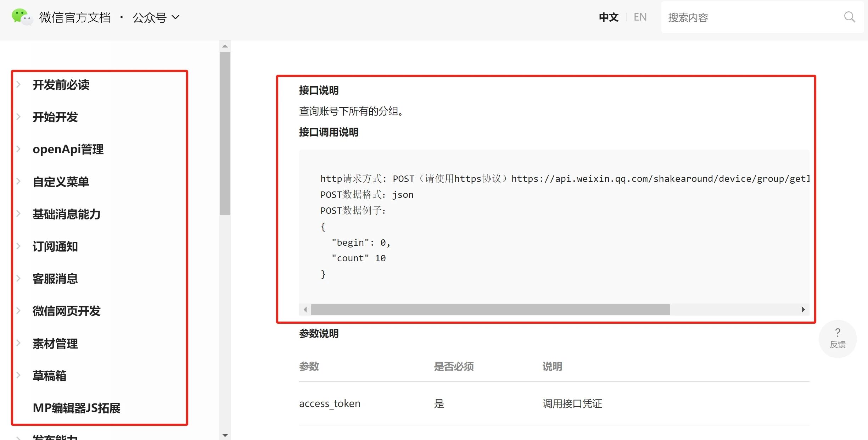868x440 pixels.
Task: Click the sidebar scroll down arrow
Action: pyautogui.click(x=225, y=435)
